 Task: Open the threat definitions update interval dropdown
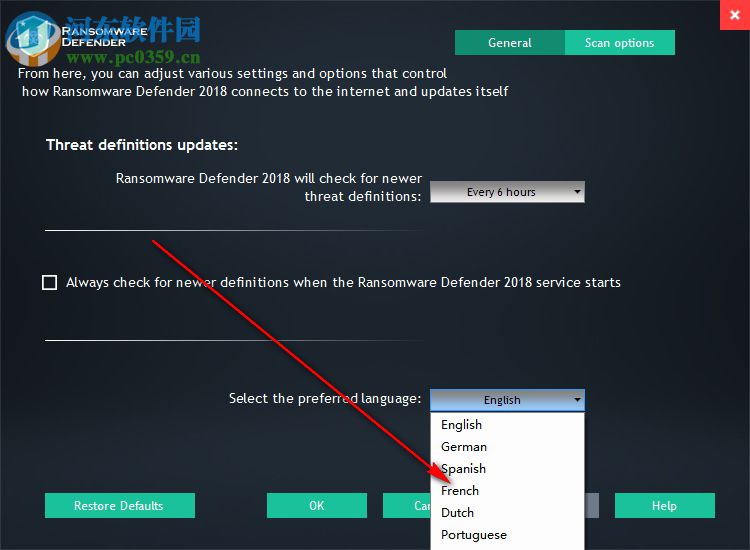507,192
